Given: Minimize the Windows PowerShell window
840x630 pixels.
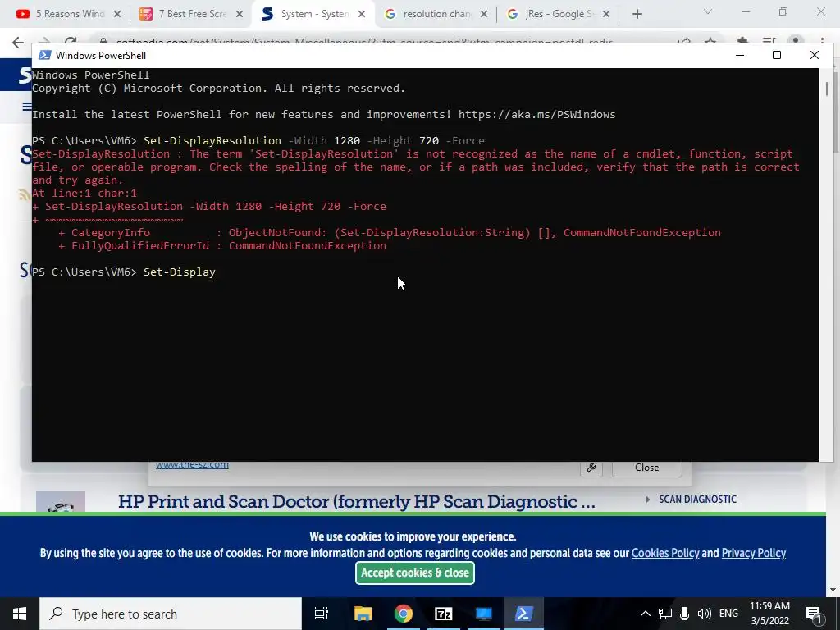Looking at the screenshot, I should pyautogui.click(x=740, y=55).
